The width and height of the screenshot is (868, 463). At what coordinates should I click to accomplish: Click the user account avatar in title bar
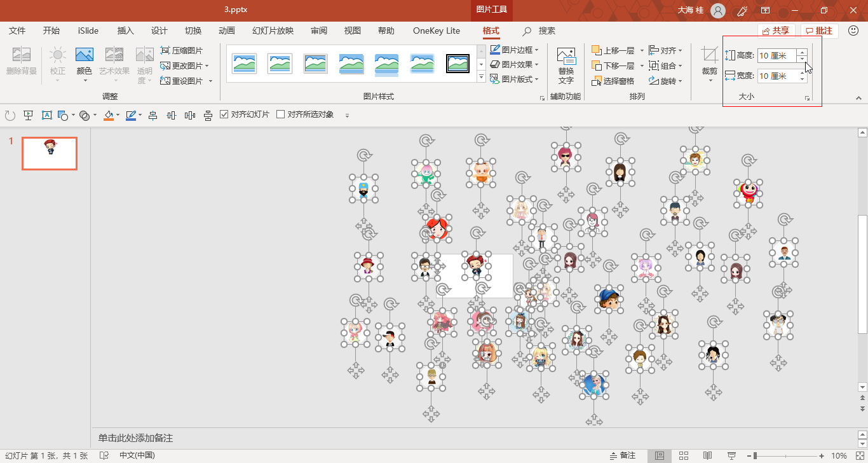pos(718,10)
